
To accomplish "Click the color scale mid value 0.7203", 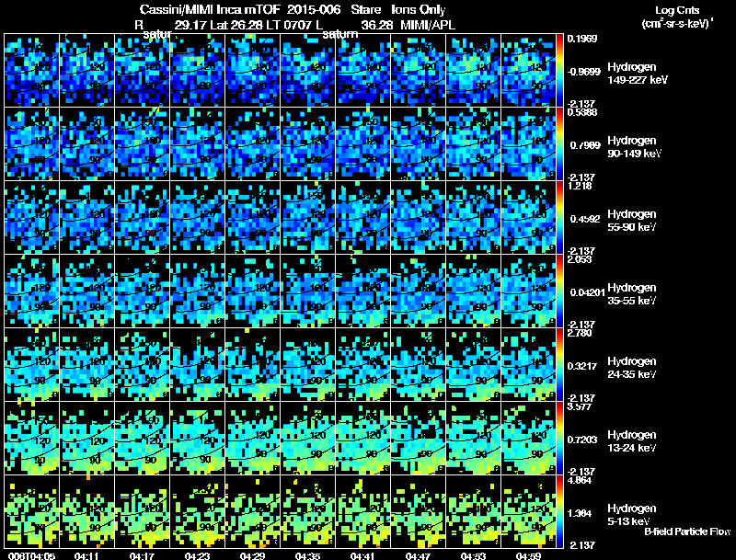I will [582, 440].
